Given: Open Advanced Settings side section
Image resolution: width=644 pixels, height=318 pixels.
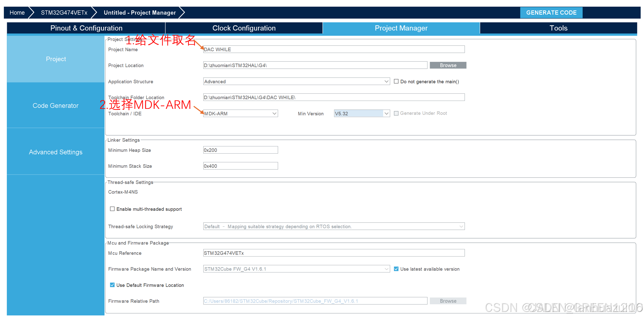Looking at the screenshot, I should click(55, 152).
